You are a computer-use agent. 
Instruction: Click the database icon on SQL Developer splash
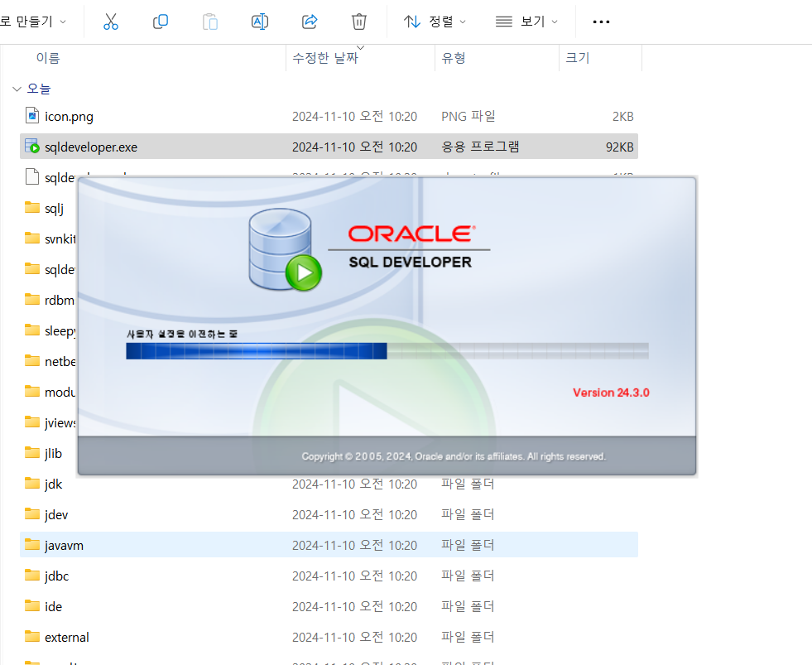pyautogui.click(x=285, y=249)
